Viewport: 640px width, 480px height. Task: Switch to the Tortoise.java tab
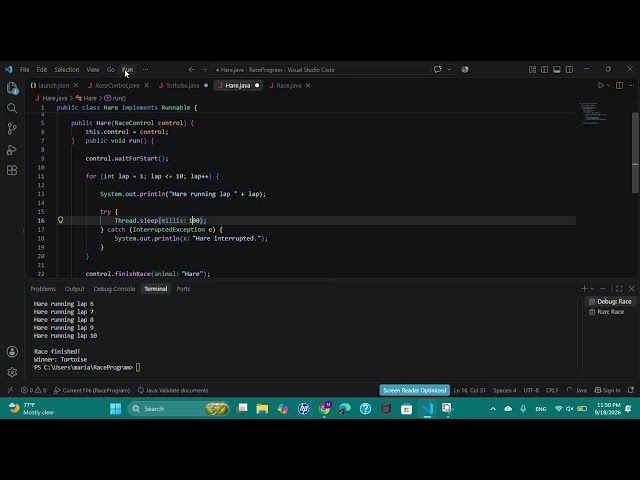(182, 85)
